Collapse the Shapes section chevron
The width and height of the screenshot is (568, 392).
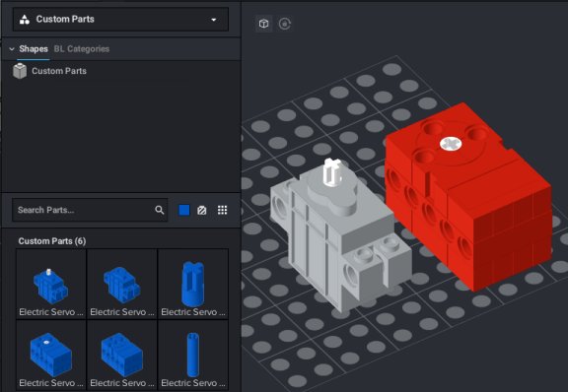[x=12, y=49]
